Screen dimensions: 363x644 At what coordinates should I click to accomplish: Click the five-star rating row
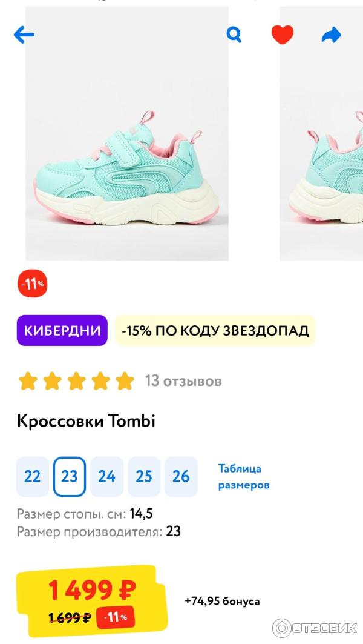pyautogui.click(x=76, y=381)
